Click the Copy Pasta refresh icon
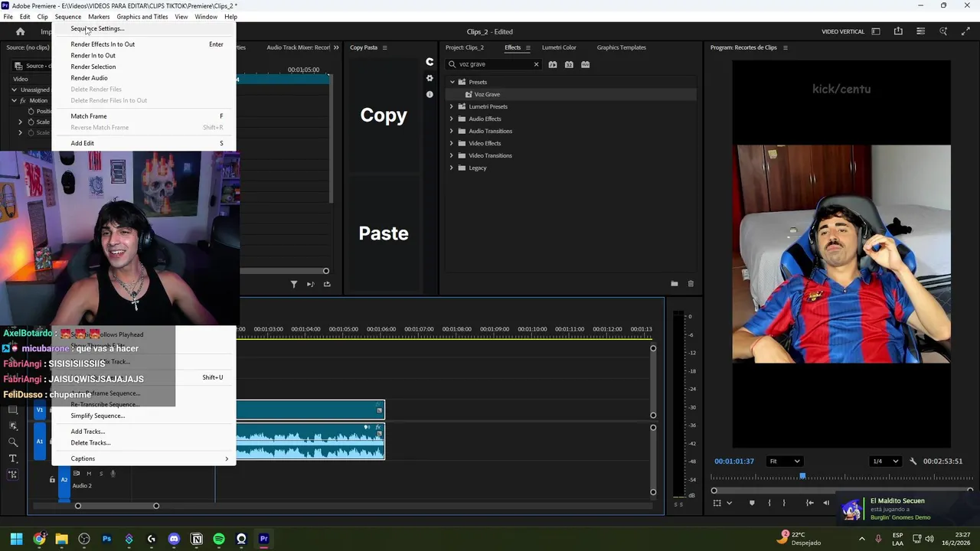Viewport: 980px width, 551px height. tap(430, 62)
